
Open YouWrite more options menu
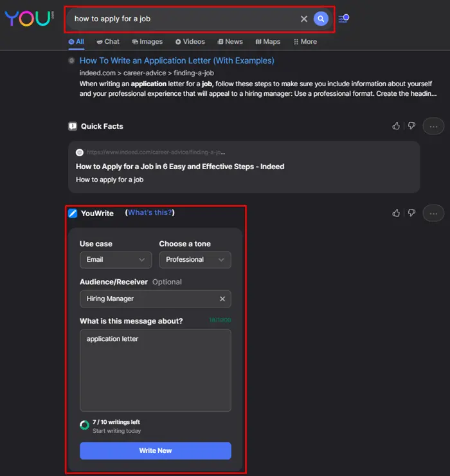[433, 214]
